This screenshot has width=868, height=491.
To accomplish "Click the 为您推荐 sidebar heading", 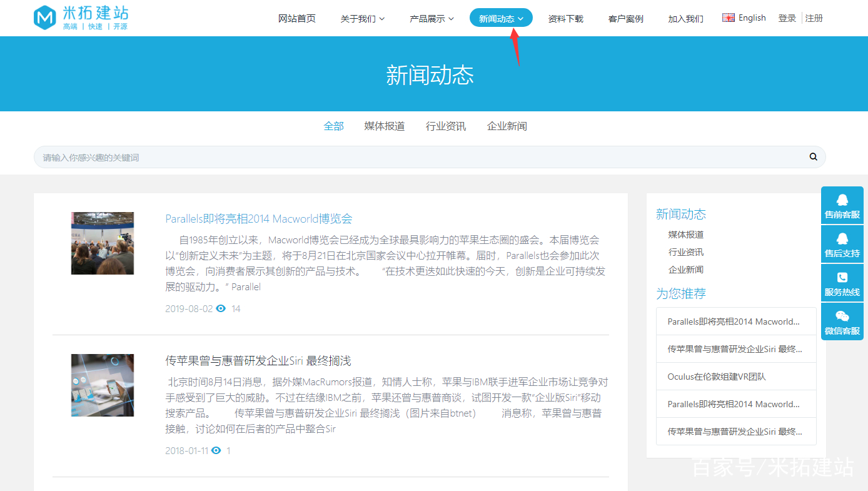I will (681, 293).
